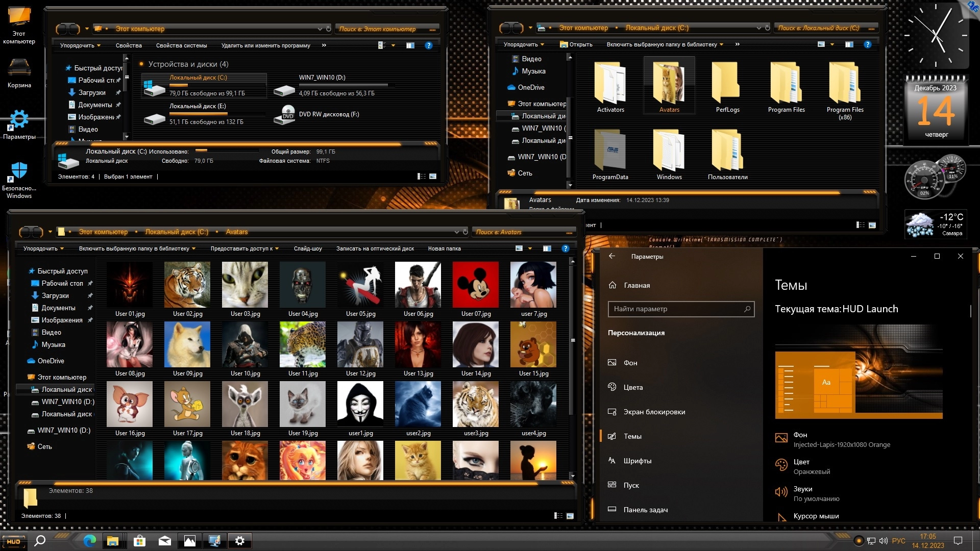Viewport: 980px width, 551px height.
Task: Open Предоставить доступ к dropdown
Action: (244, 248)
